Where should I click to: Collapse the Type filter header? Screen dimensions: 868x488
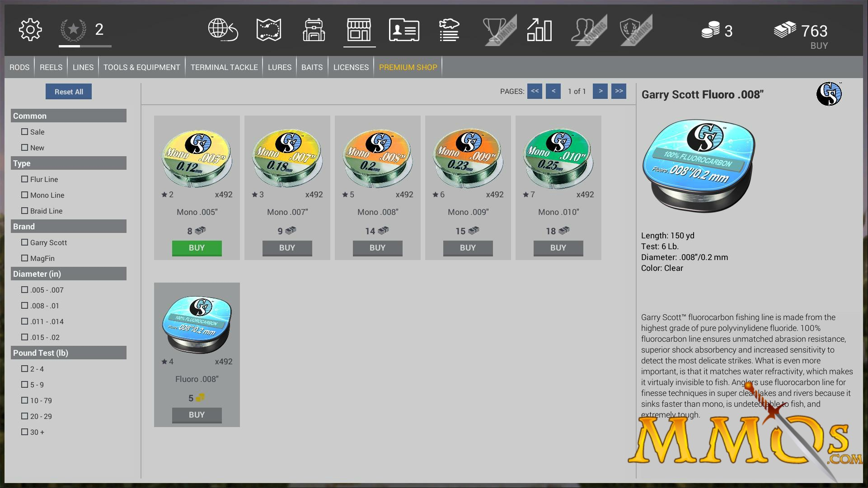click(x=69, y=163)
